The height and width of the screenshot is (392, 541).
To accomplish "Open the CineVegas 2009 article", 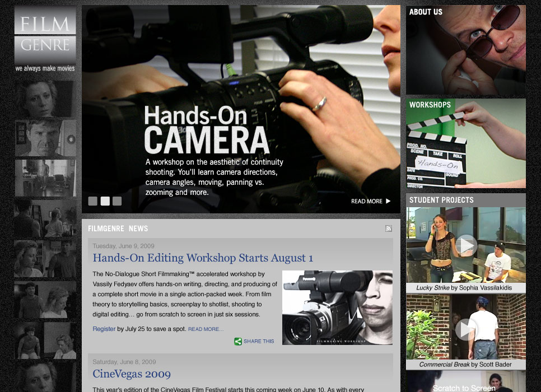I will [x=132, y=374].
